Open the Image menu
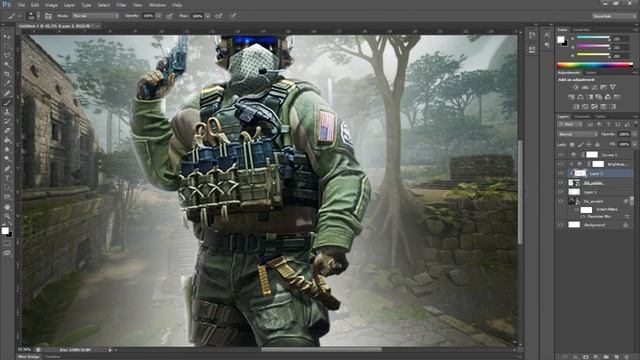This screenshot has height=360, width=640. tap(51, 5)
